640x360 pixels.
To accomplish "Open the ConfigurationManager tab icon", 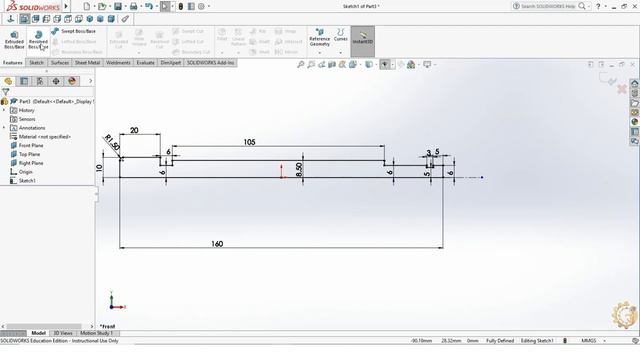I will 40,81.
